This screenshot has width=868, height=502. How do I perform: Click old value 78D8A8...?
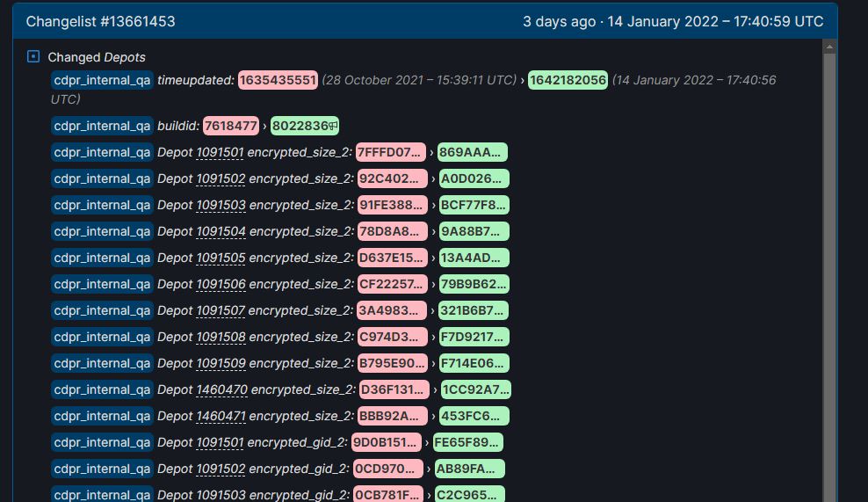(393, 231)
